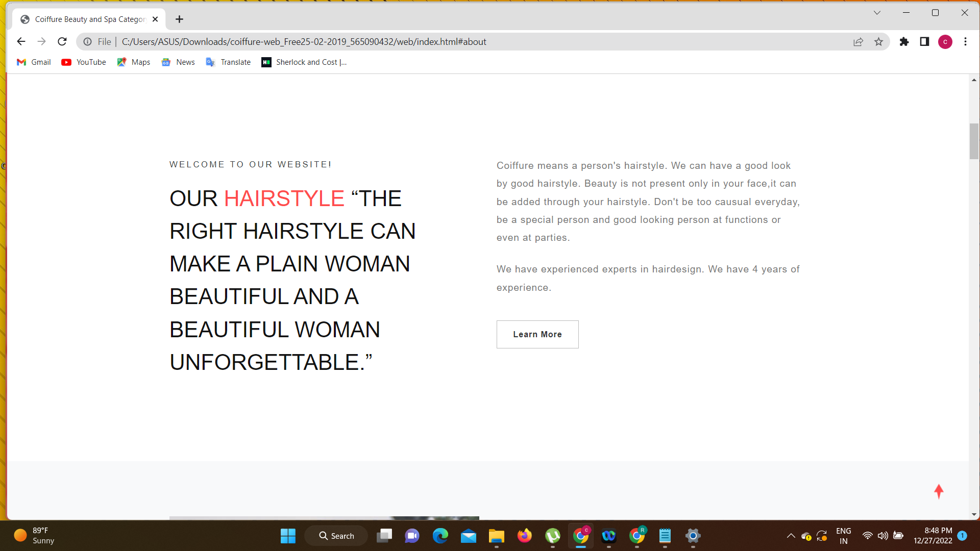Go back to the previous page

[21, 42]
